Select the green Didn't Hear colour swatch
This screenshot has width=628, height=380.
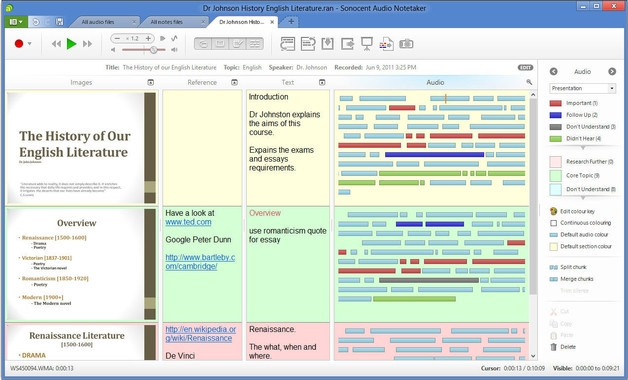[556, 139]
